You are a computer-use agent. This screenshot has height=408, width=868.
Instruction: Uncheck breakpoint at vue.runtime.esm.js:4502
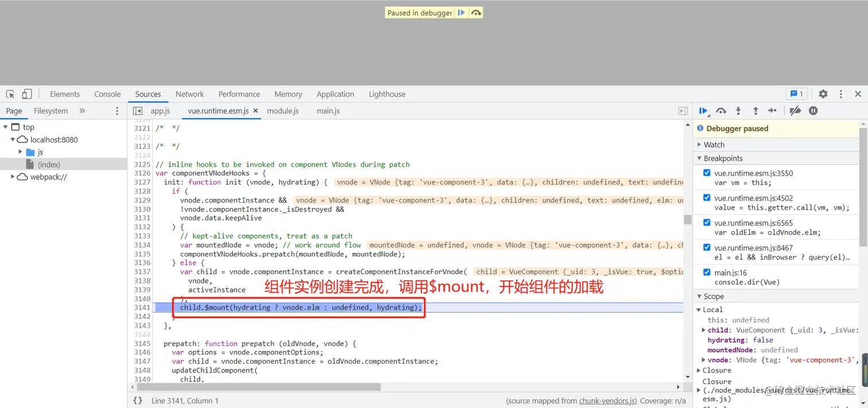707,198
